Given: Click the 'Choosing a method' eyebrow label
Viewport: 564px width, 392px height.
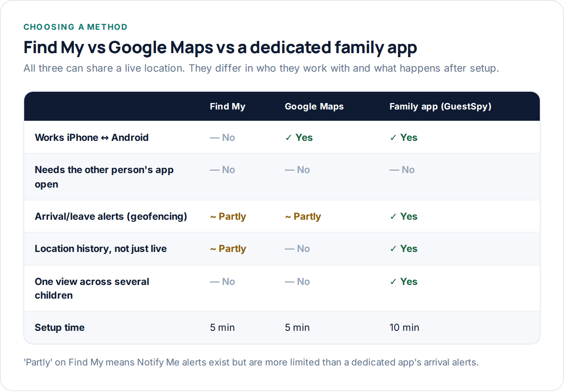Looking at the screenshot, I should 75,27.
